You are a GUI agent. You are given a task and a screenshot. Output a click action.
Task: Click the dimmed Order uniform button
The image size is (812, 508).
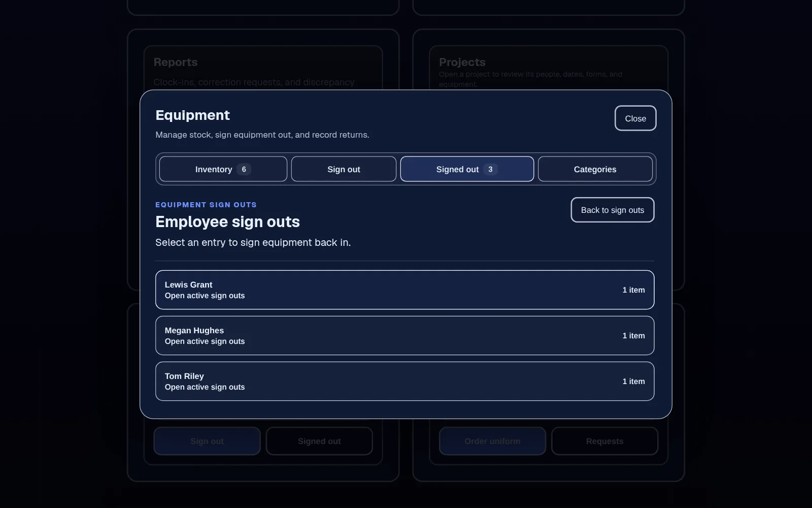tap(492, 441)
